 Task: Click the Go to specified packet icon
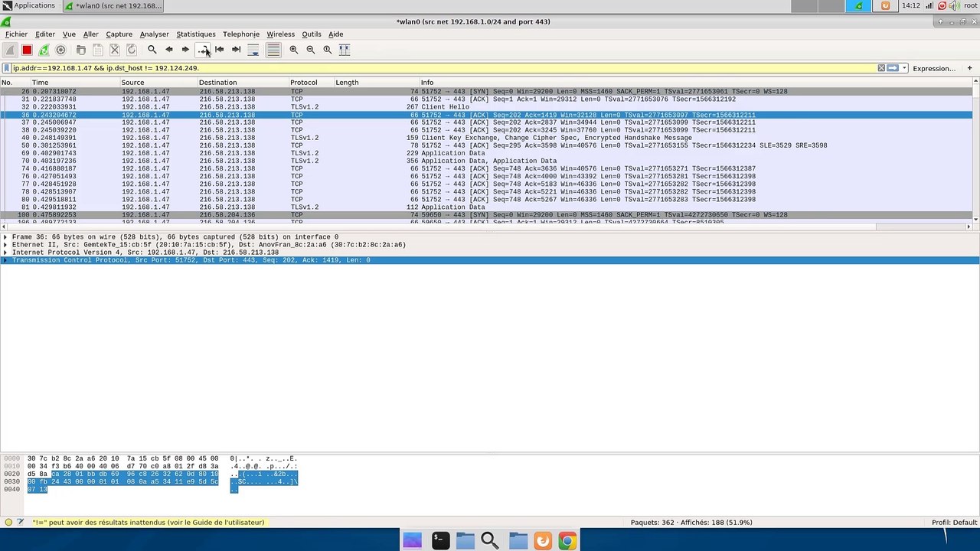click(203, 50)
